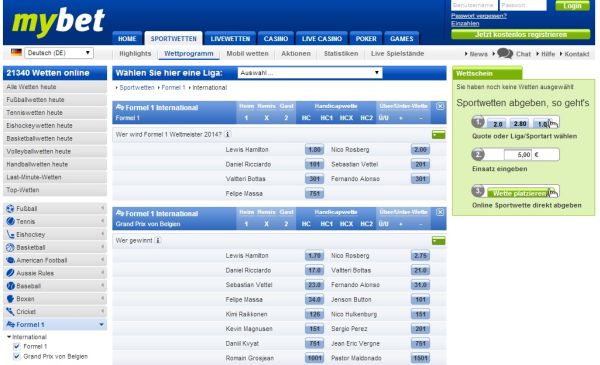The image size is (600, 365).
Task: Open the Liga Auswahl dropdown
Action: click(310, 73)
